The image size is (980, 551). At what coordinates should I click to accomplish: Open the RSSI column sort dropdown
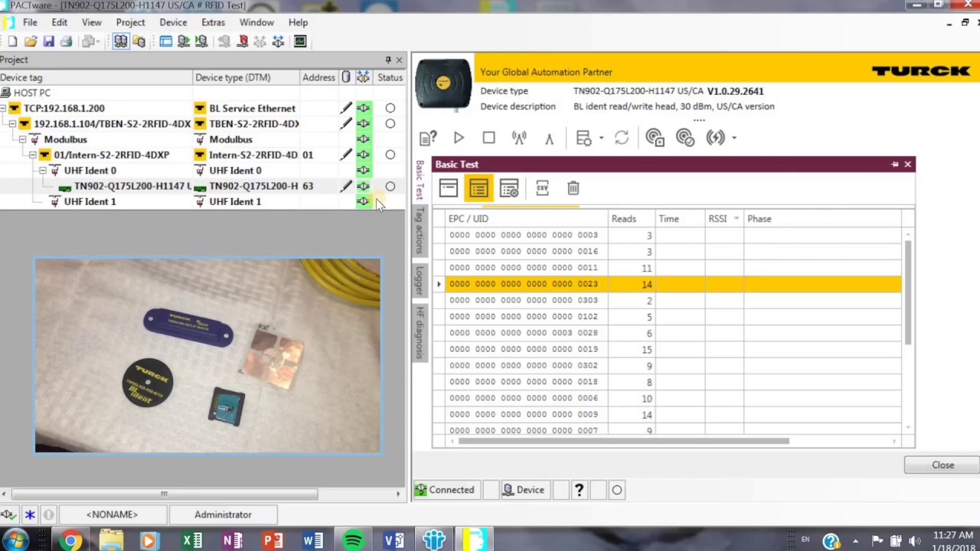[736, 219]
